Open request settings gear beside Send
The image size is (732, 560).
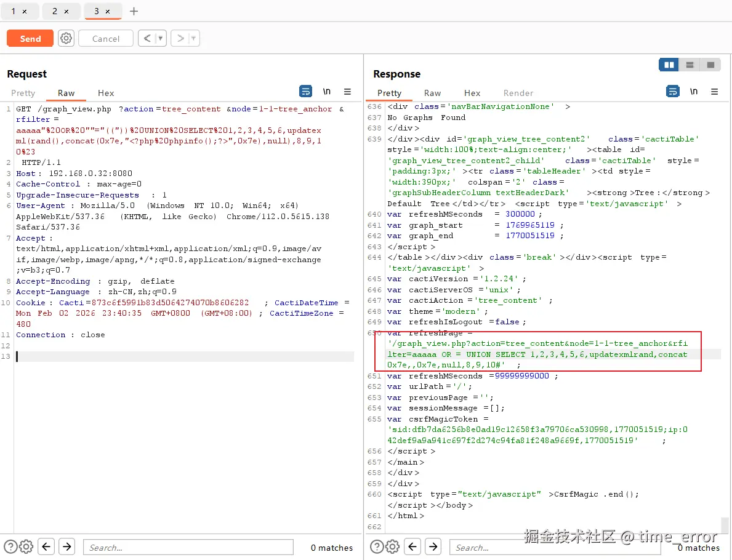(x=66, y=38)
